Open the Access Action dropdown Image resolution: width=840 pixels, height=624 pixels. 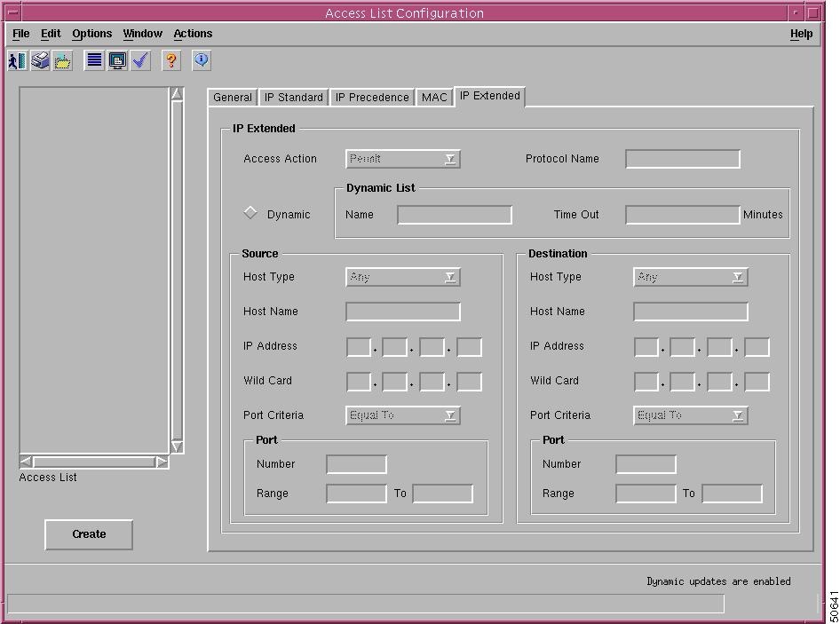point(402,159)
